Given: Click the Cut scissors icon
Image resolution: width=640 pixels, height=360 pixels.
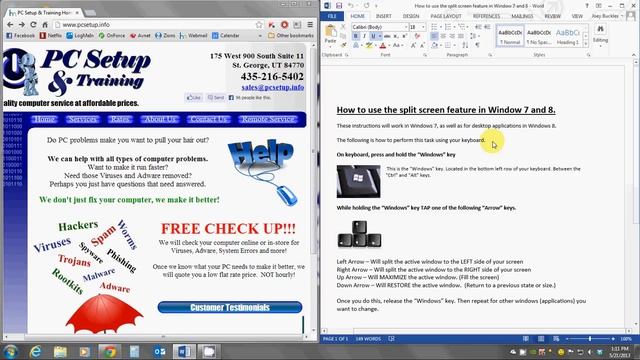Looking at the screenshot, I should pyautogui.click(x=343, y=26).
